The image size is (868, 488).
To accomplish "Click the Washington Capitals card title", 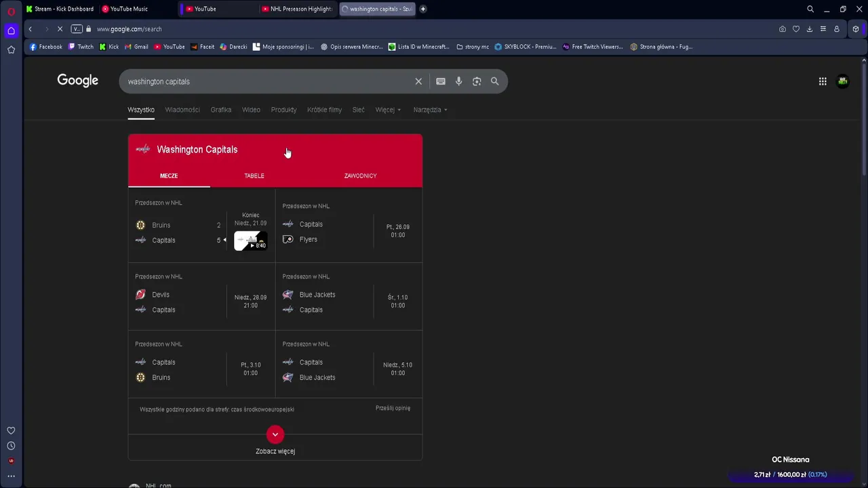I will [197, 150].
